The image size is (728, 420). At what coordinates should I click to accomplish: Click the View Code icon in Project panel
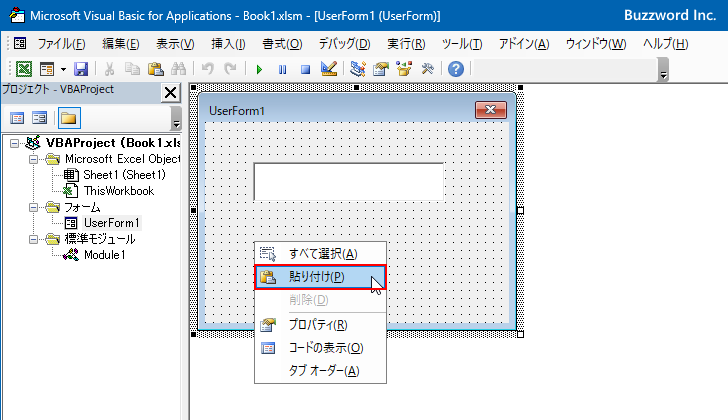click(x=17, y=118)
